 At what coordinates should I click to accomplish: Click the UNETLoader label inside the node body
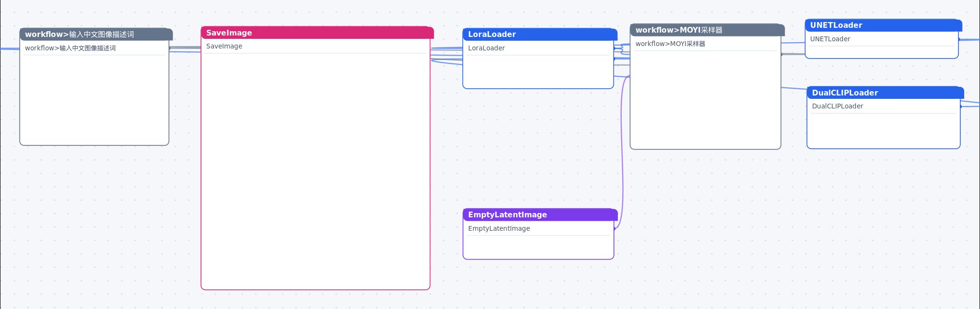pyautogui.click(x=830, y=39)
